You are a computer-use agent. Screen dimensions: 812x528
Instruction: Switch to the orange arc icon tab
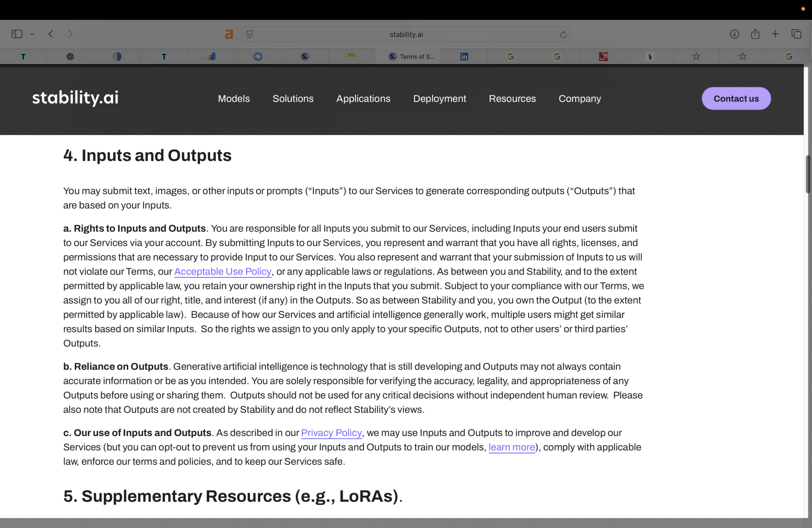point(351,57)
